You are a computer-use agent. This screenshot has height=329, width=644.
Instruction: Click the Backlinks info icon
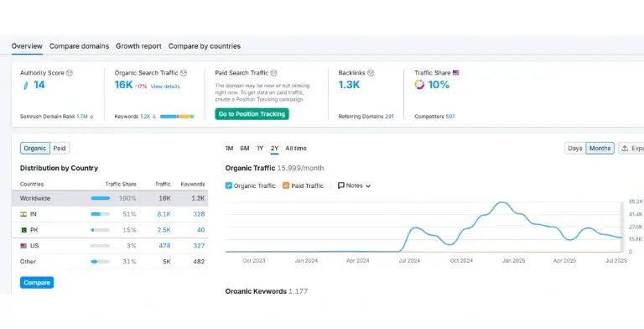click(371, 73)
